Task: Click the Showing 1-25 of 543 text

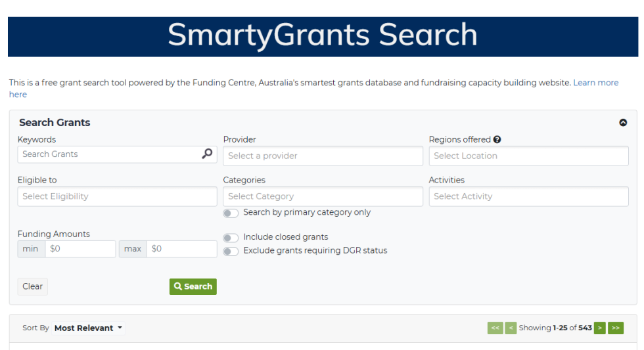Action: [555, 328]
